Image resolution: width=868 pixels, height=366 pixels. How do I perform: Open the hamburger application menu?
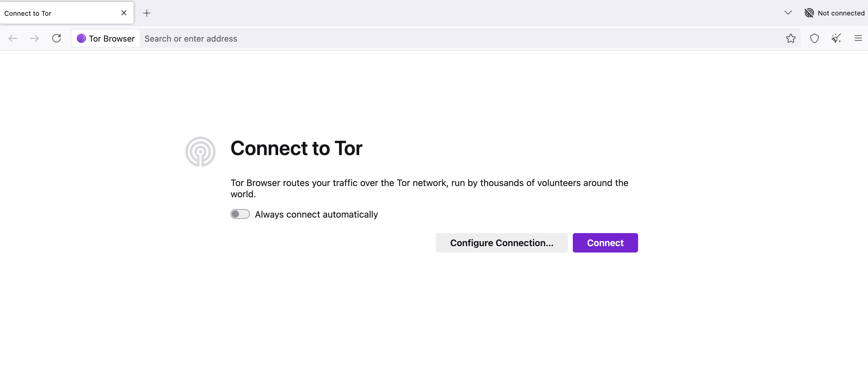858,38
